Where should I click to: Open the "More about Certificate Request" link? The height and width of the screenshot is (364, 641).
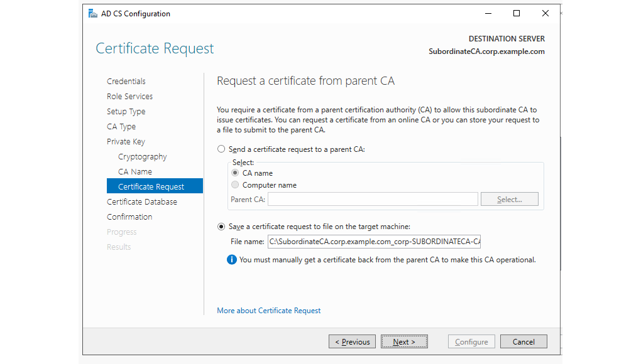[x=268, y=310]
